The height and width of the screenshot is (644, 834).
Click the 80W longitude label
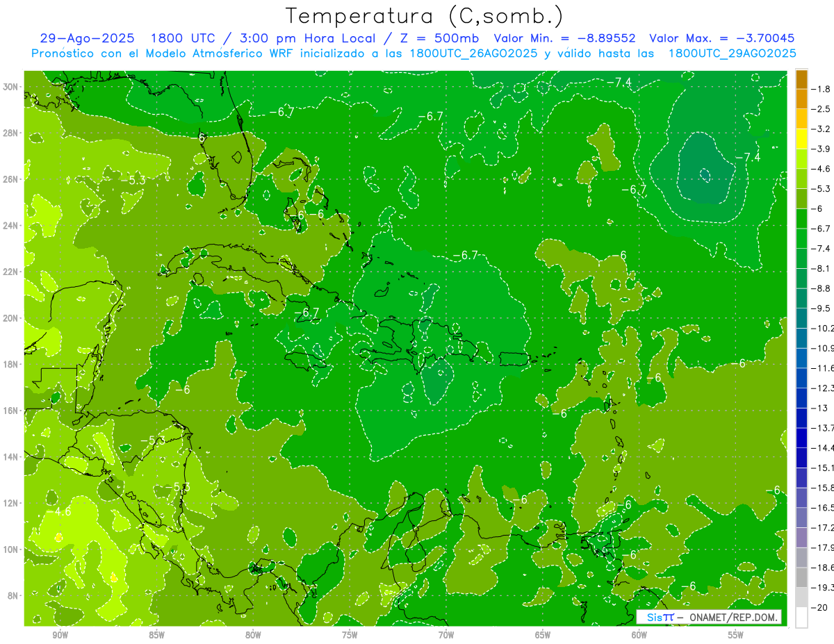click(x=253, y=636)
